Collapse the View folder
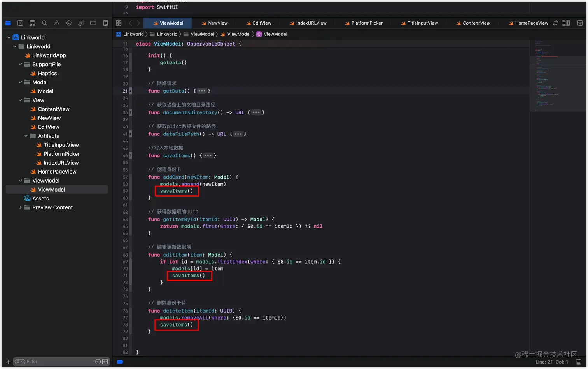The height and width of the screenshot is (369, 588). 20,100
